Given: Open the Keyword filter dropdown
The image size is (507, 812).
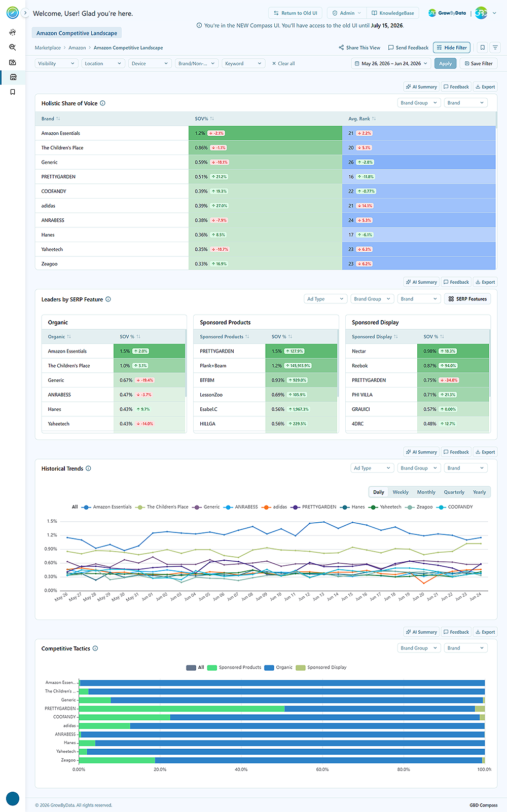Looking at the screenshot, I should pyautogui.click(x=243, y=63).
